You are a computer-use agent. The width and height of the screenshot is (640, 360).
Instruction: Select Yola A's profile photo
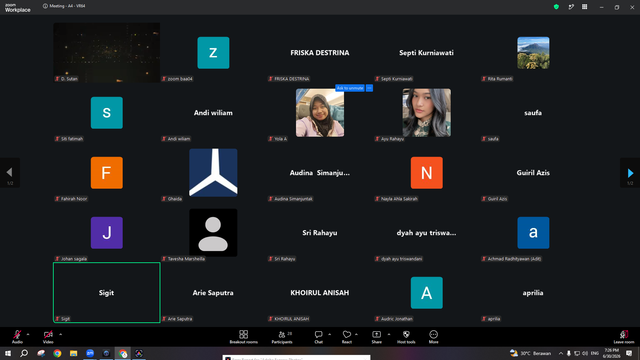pyautogui.click(x=320, y=113)
